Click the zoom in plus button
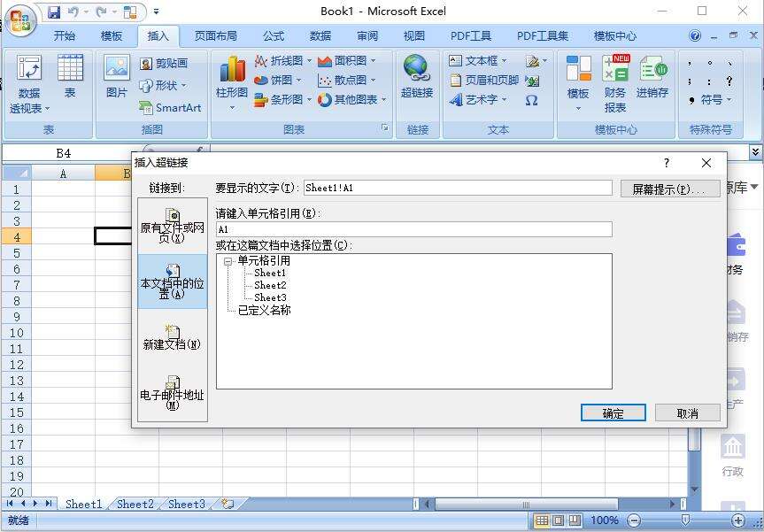This screenshot has width=764, height=532. coord(737,520)
